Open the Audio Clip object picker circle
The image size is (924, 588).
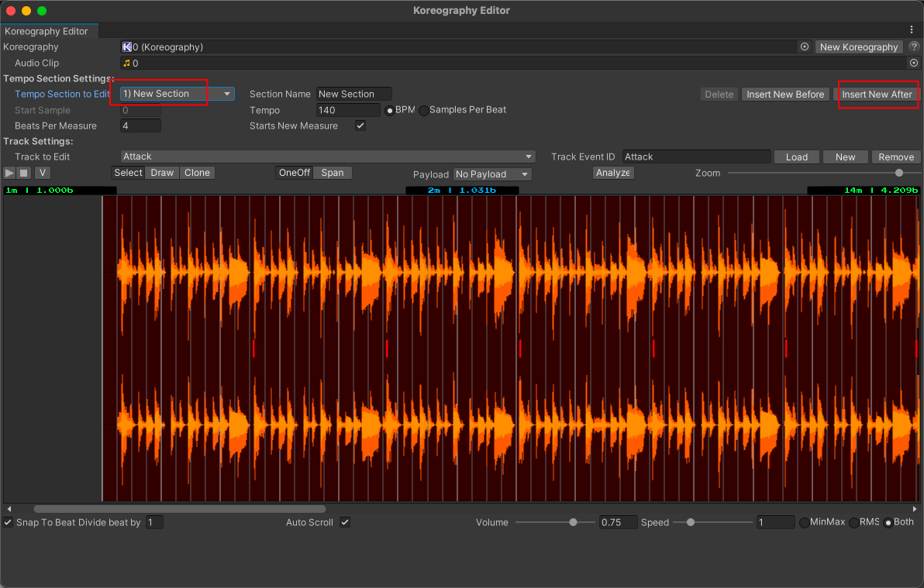pyautogui.click(x=914, y=63)
